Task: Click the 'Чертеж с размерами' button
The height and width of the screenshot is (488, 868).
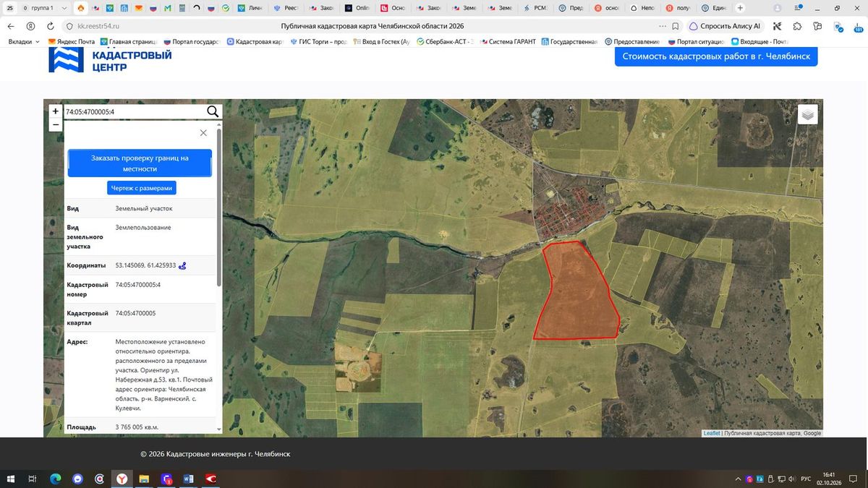Action: point(142,188)
